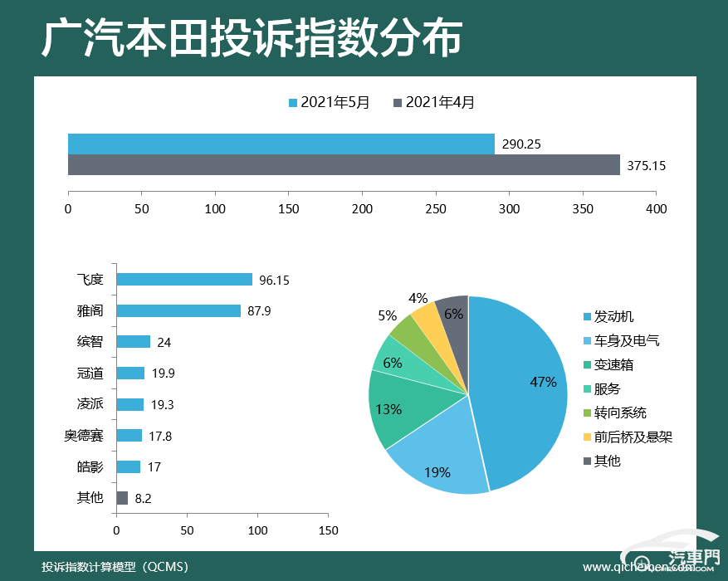Click the 87.9 value beside the 雅阁 bar
The height and width of the screenshot is (581, 728).
[259, 311]
